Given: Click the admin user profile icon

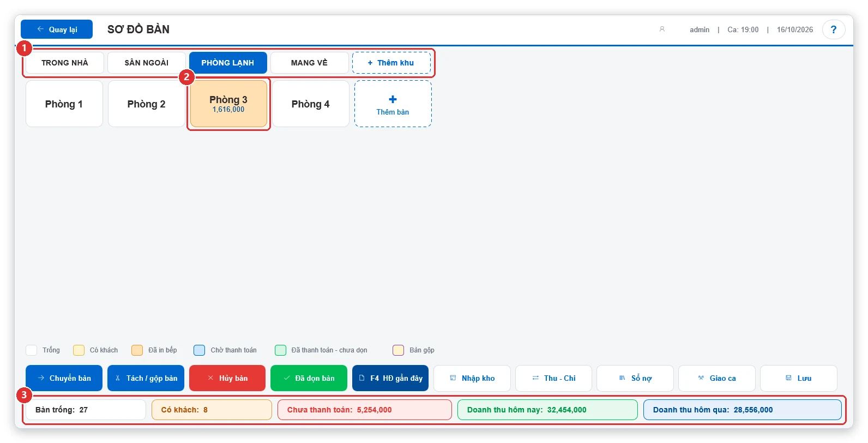Looking at the screenshot, I should coord(662,29).
